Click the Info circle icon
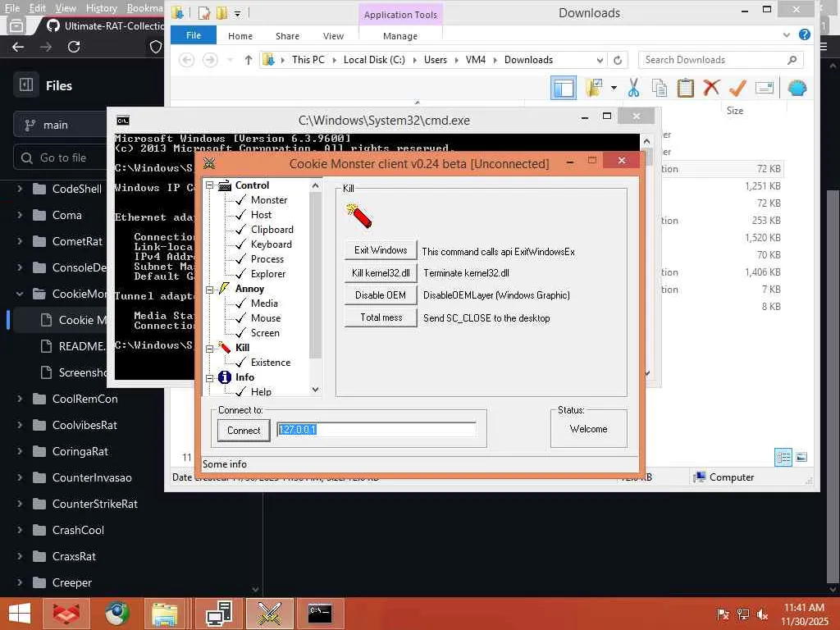Screen dimensions: 840x630 click(225, 377)
